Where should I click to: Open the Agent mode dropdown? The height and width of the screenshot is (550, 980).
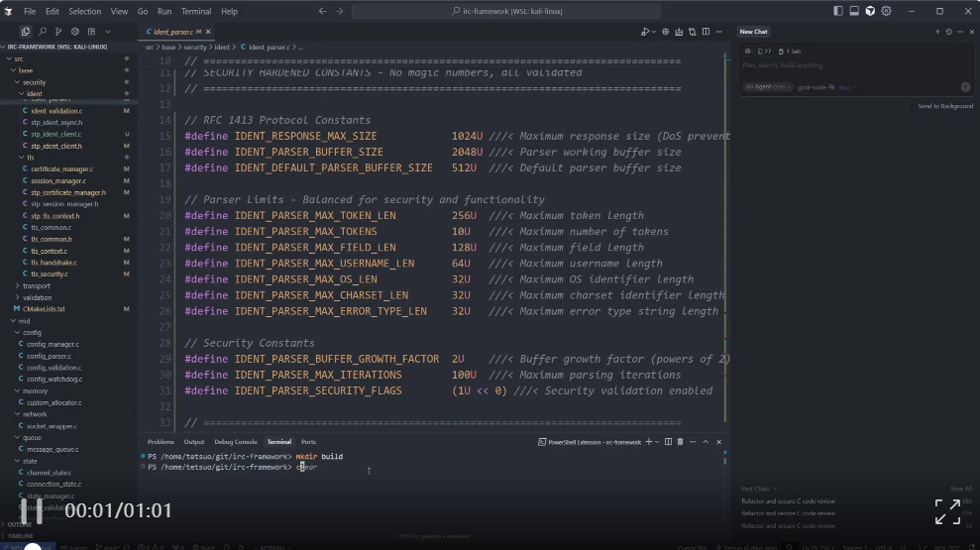pos(768,87)
